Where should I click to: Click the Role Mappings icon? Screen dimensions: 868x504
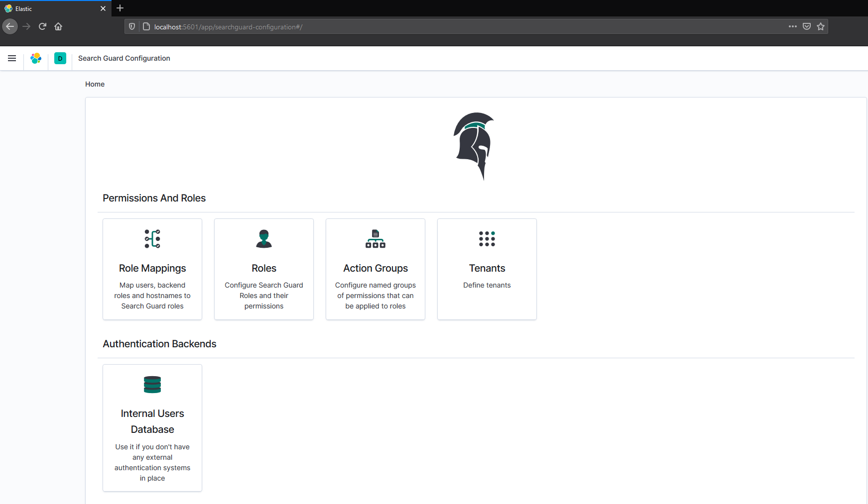[152, 239]
